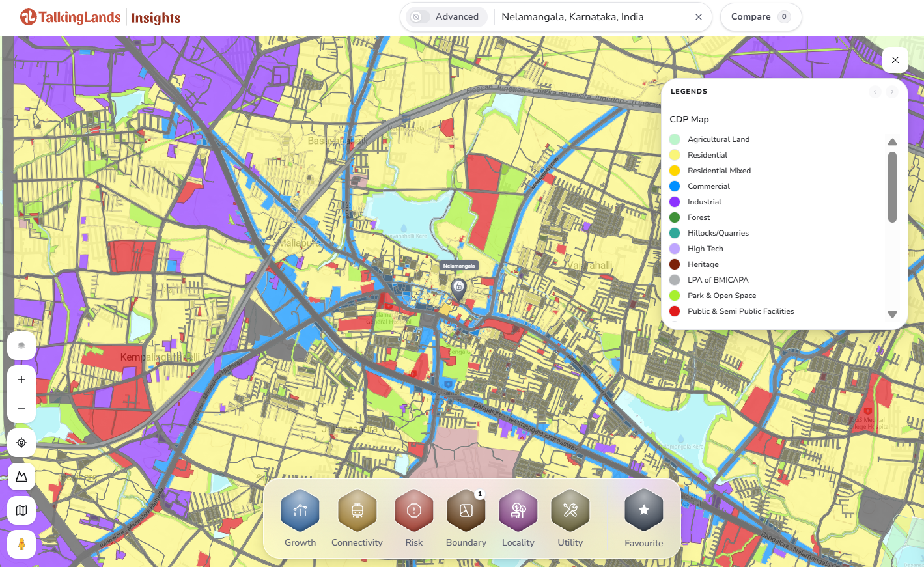Open the Growth insights hexagon

(x=300, y=510)
